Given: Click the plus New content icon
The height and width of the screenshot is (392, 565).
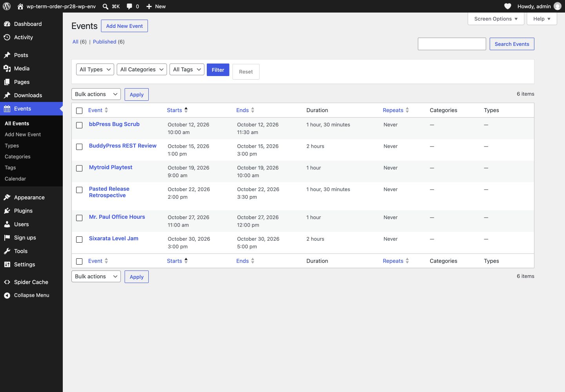Looking at the screenshot, I should 149,6.
